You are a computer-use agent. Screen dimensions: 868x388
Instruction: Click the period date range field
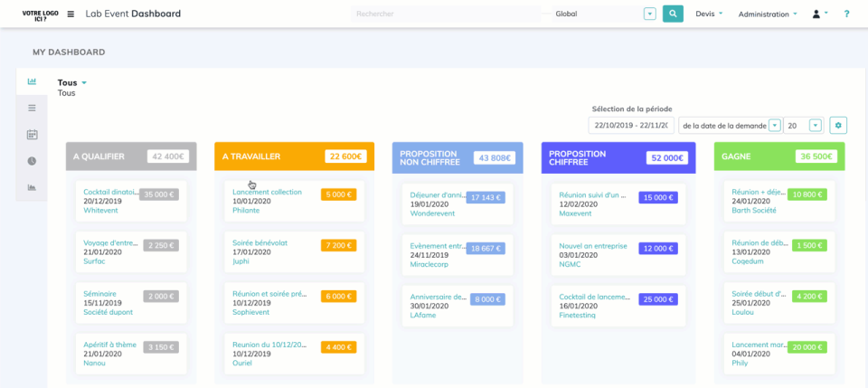point(631,126)
